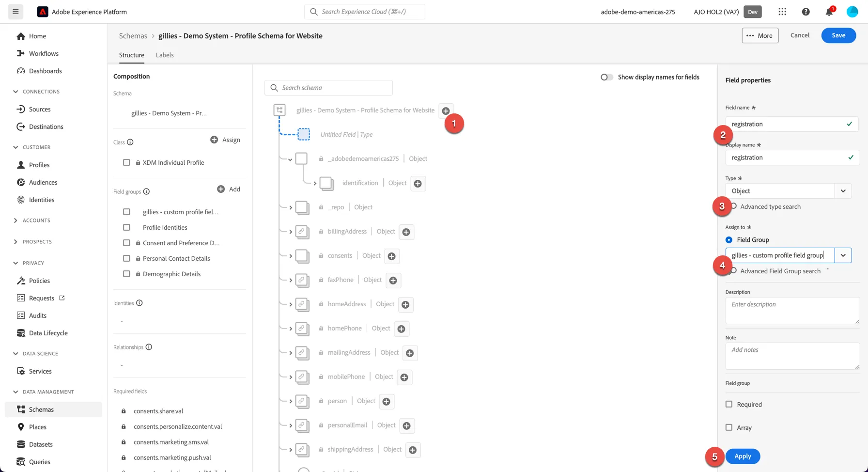Open the apps grid switcher
Screen dimensions: 868x472
click(x=782, y=12)
